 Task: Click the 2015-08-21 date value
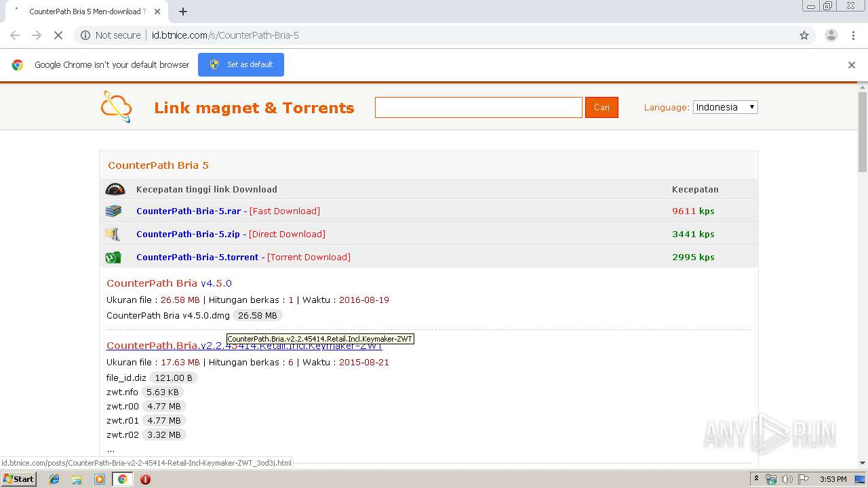pos(364,362)
